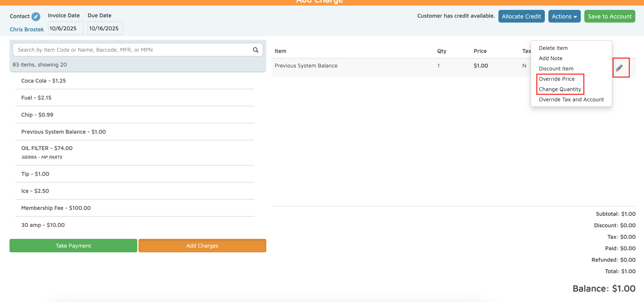Click the search magnifier icon
Screen dimensions: 644x302
[255, 50]
